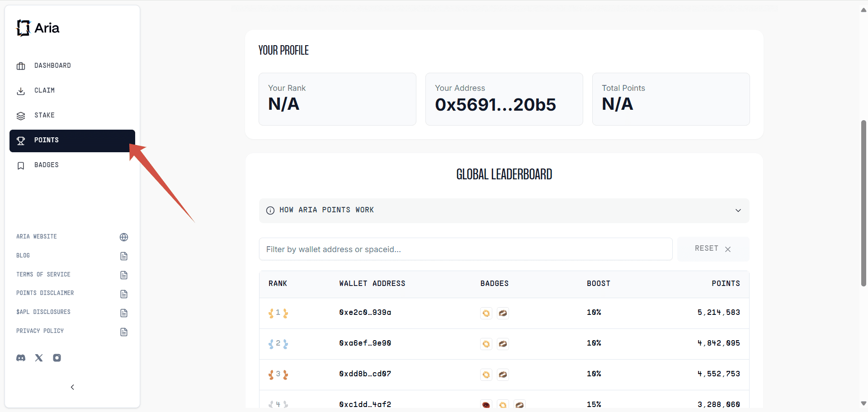
Task: Go to the Claim page
Action: (x=44, y=90)
